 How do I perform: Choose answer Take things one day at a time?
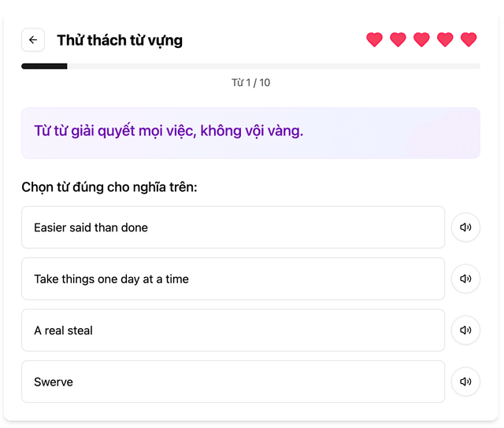click(233, 279)
